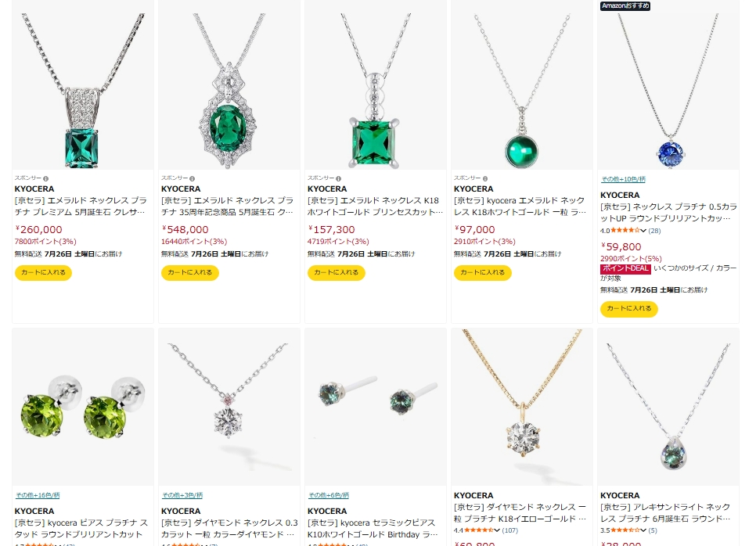The height and width of the screenshot is (546, 756).
Task: Open star rating of blue stone necklace
Action: [x=625, y=231]
